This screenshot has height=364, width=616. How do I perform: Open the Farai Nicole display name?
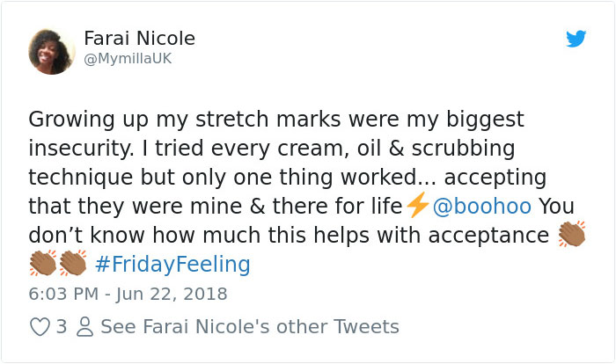[139, 39]
